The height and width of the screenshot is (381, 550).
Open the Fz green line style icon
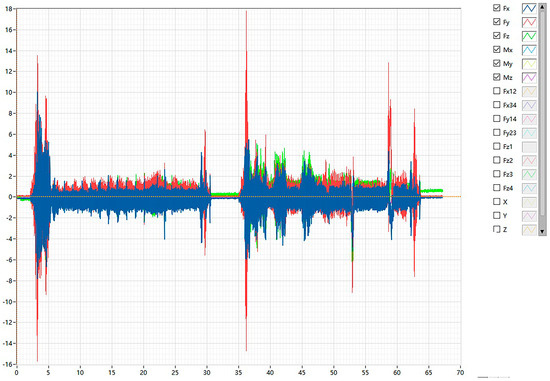coord(529,36)
